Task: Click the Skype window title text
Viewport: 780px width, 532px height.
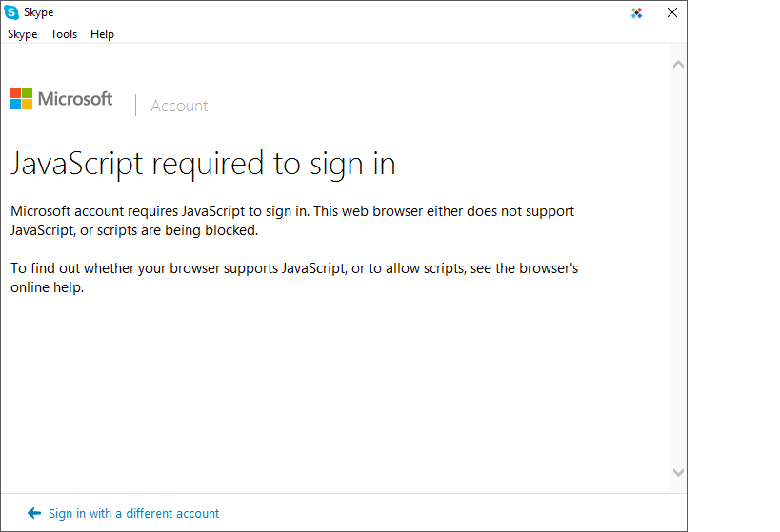Action: (x=40, y=13)
